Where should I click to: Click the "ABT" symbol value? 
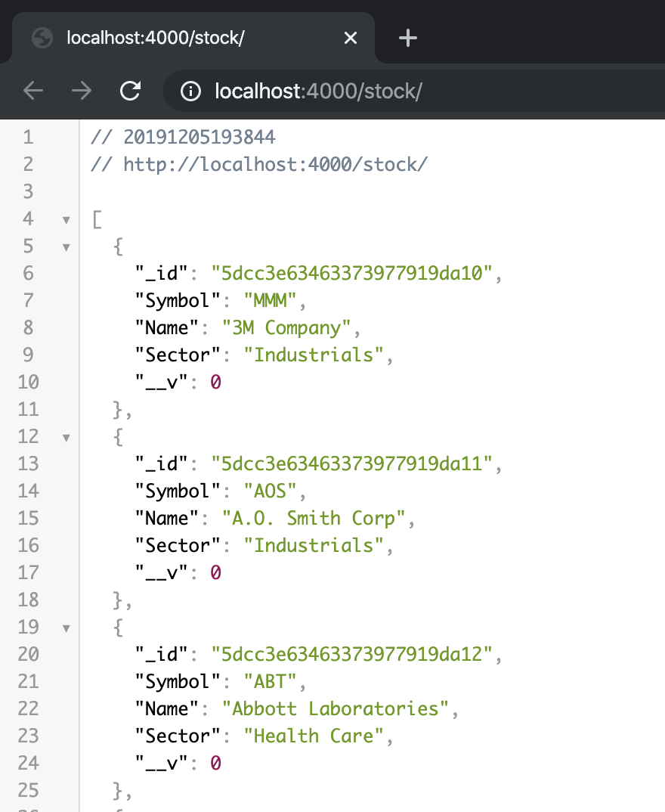pyautogui.click(x=270, y=681)
